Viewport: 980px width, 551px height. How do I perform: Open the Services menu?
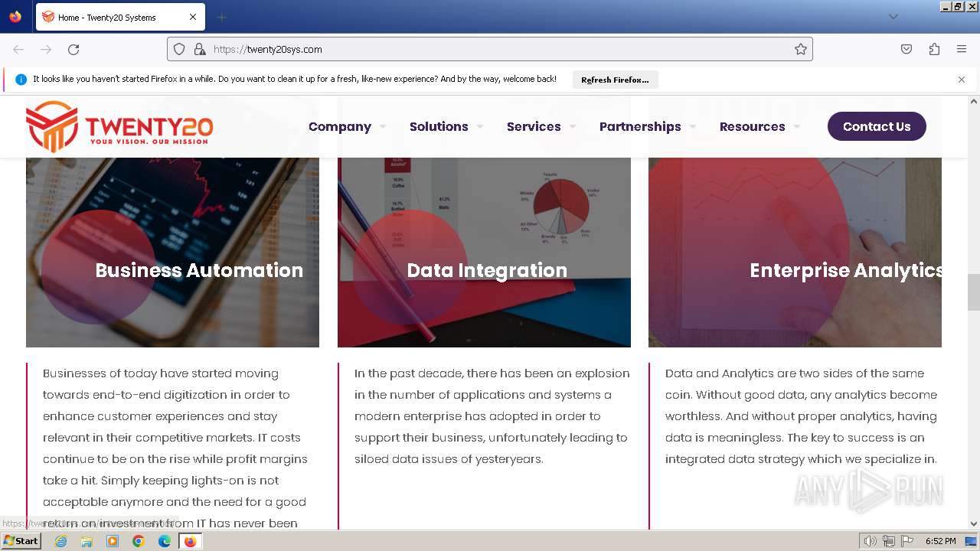534,127
